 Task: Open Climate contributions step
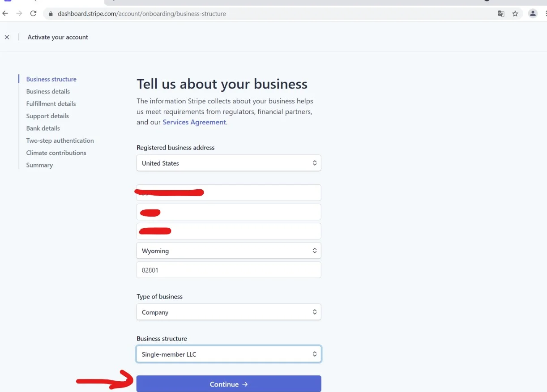(56, 153)
